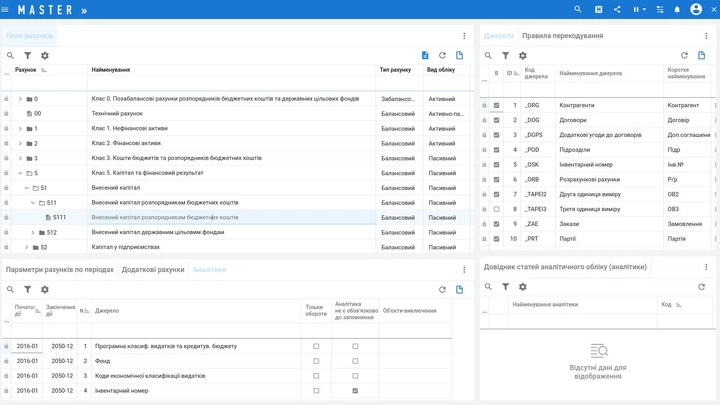Refresh the Аналітики grid
This screenshot has width=720, height=405.
442,289
